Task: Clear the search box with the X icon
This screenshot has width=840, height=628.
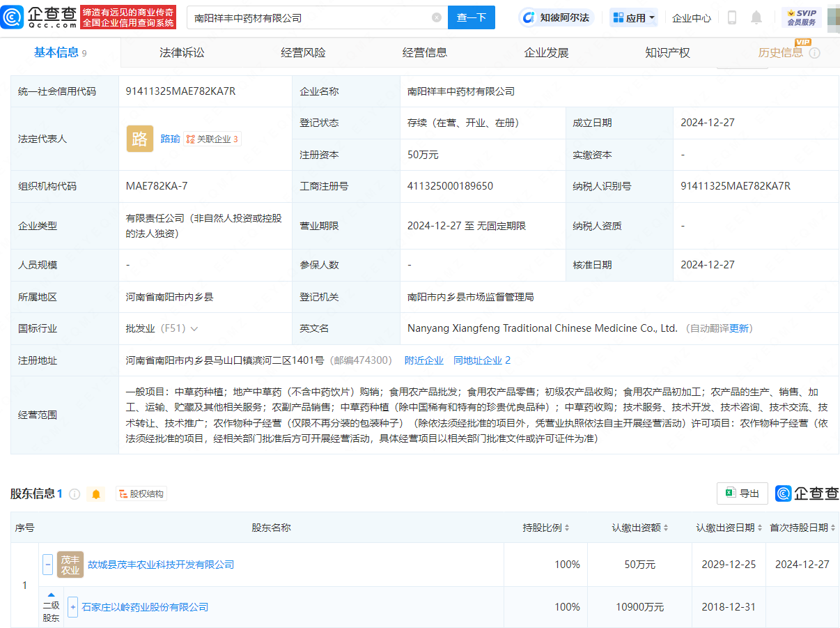Action: (437, 17)
